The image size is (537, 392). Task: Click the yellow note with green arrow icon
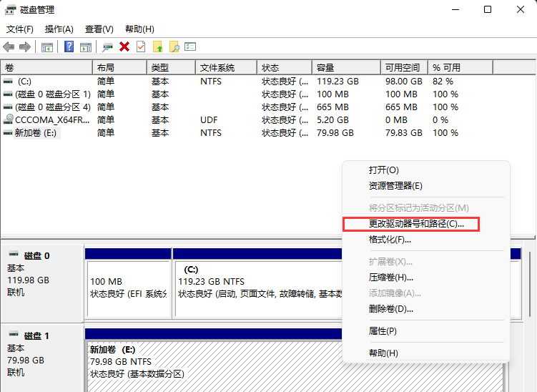click(x=157, y=46)
